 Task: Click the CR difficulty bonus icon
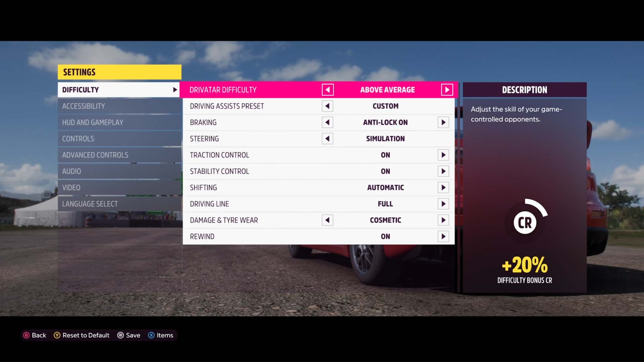[x=524, y=222]
